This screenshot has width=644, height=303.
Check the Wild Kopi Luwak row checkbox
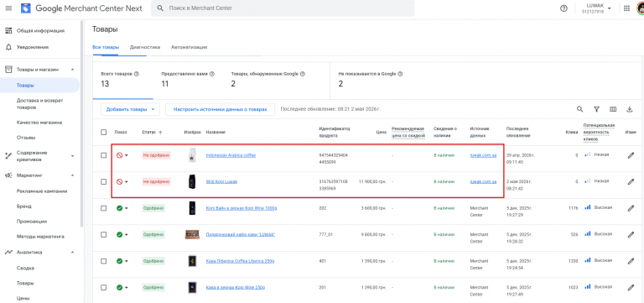point(103,182)
